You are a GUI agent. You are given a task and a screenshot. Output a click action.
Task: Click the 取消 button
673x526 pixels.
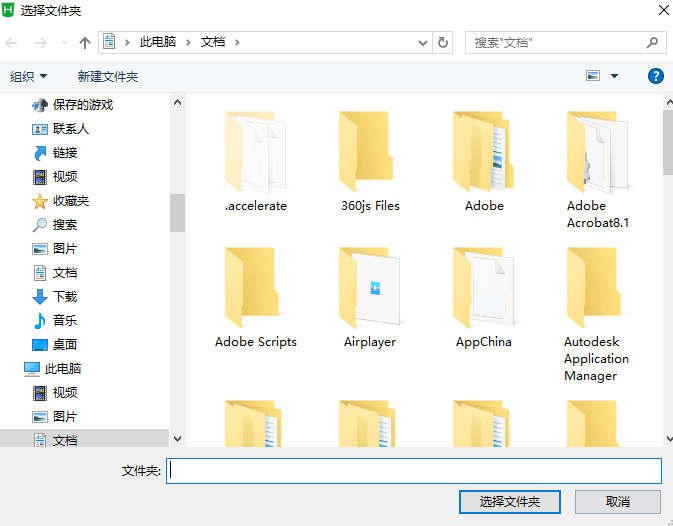point(617,502)
